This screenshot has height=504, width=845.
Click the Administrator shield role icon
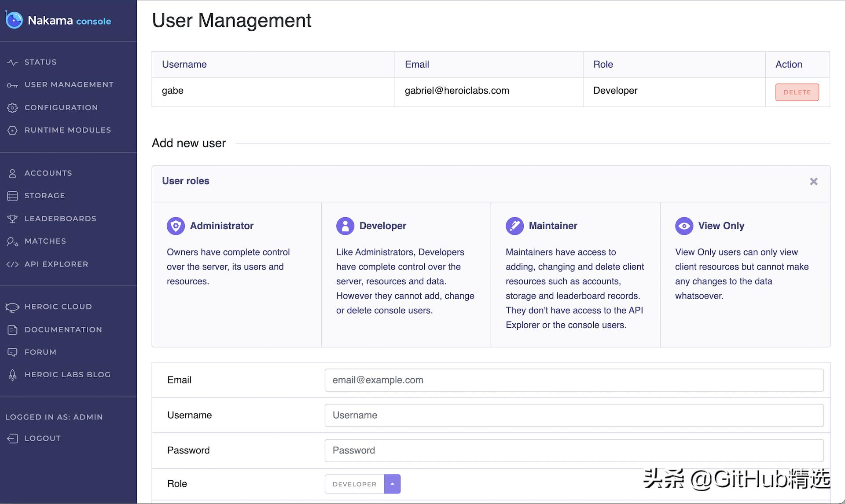[176, 226]
